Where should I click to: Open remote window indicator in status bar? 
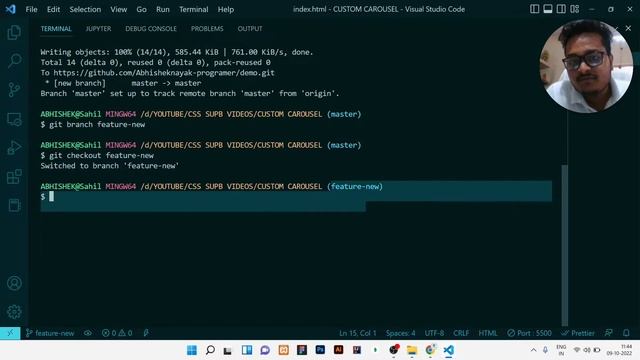(10, 333)
